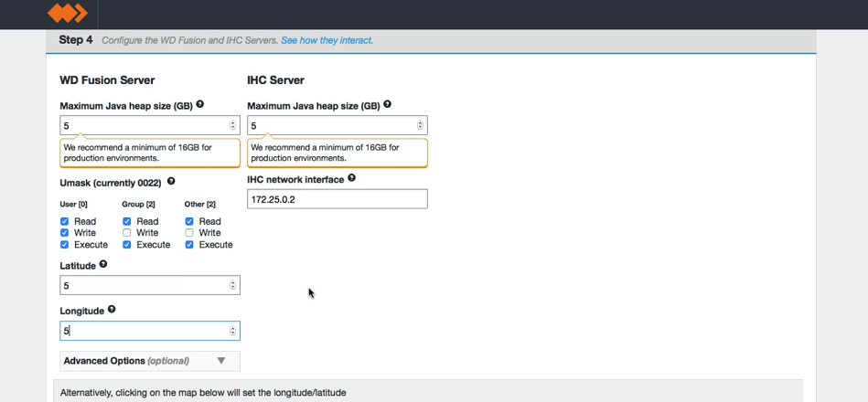Uncheck User Execute permission

point(64,245)
